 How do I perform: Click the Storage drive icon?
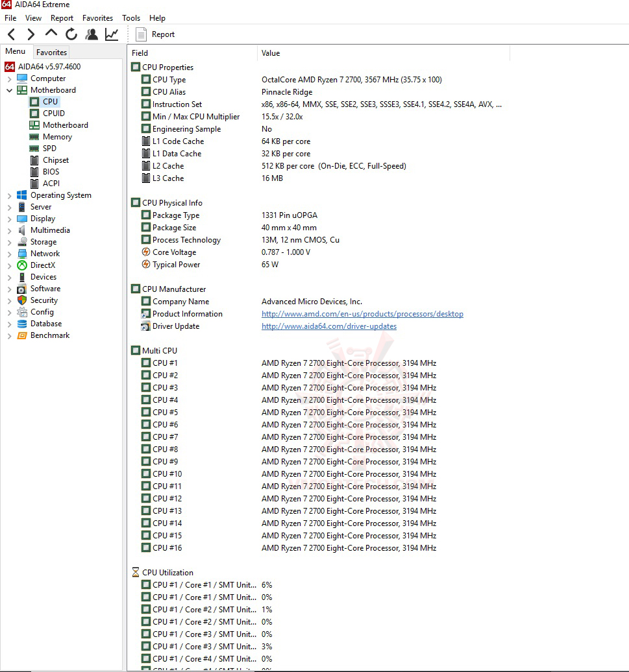coord(22,242)
